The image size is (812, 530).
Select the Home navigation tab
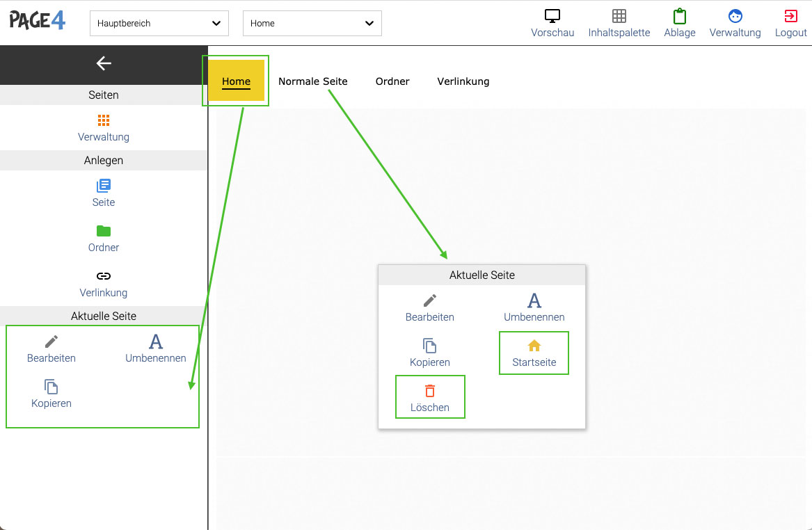click(x=236, y=81)
